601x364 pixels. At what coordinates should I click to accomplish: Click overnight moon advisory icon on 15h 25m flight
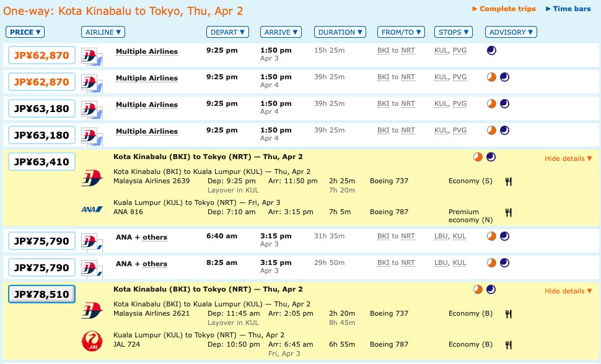tap(491, 50)
